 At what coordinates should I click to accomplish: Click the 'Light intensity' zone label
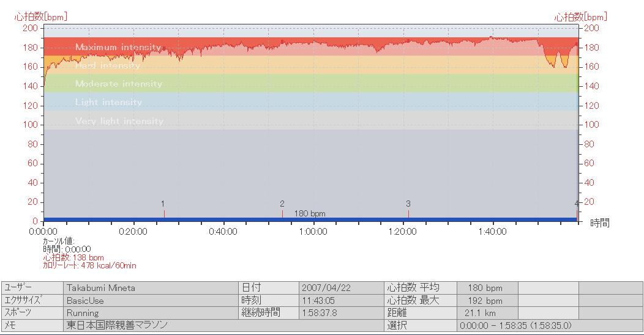click(108, 102)
